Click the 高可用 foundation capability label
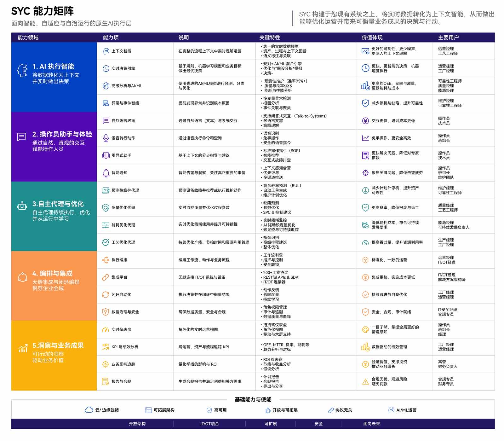 (220, 410)
